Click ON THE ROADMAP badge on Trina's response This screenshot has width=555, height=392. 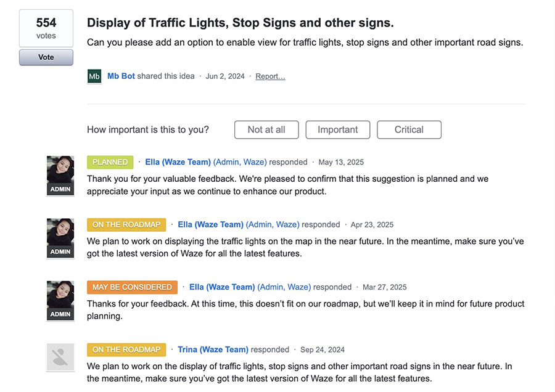[x=126, y=349]
